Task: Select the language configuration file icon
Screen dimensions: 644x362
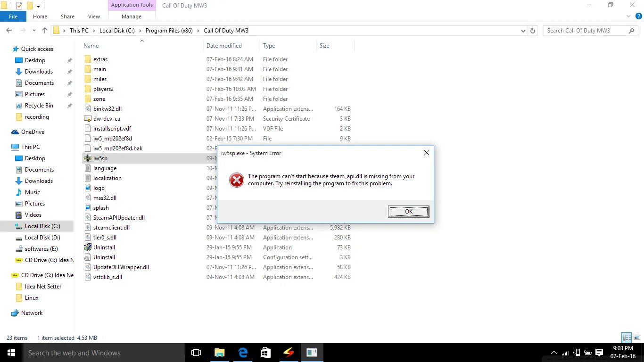Action: pyautogui.click(x=88, y=168)
